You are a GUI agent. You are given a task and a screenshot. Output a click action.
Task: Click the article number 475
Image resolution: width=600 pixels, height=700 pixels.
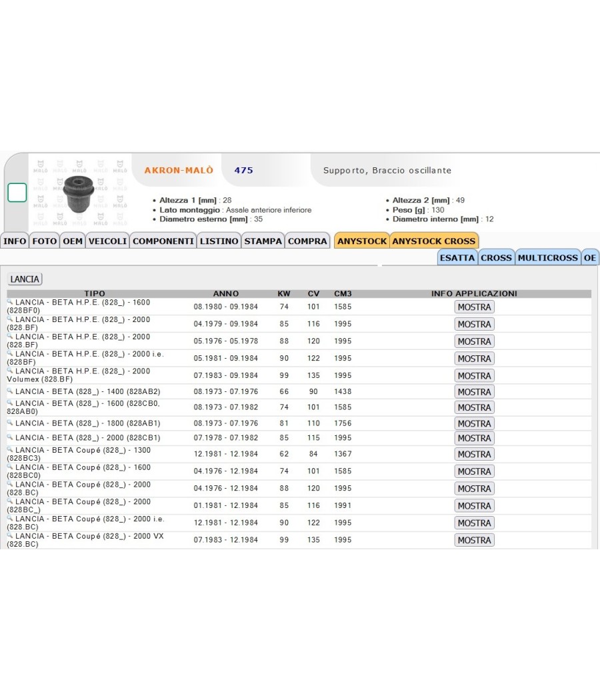(x=244, y=170)
